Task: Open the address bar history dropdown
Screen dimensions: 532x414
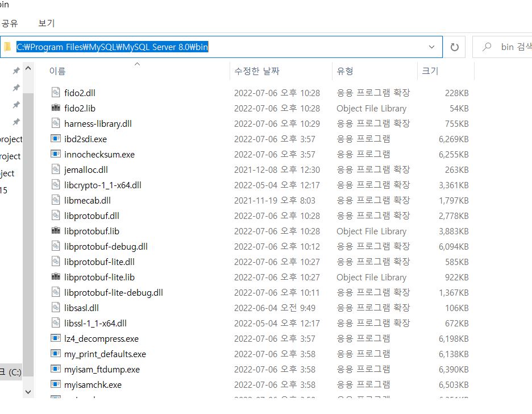Action: point(431,47)
